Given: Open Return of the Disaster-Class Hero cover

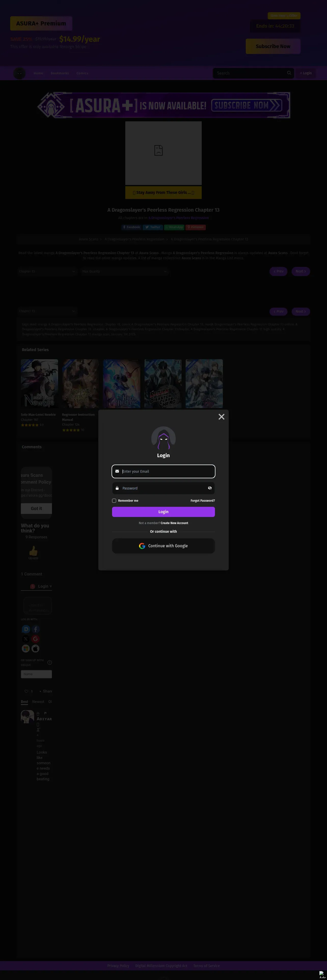Looking at the screenshot, I should pyautogui.click(x=163, y=383).
